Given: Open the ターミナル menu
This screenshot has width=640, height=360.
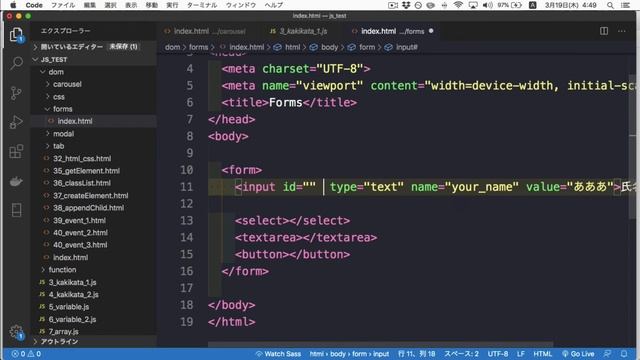Looking at the screenshot, I should 202,5.
